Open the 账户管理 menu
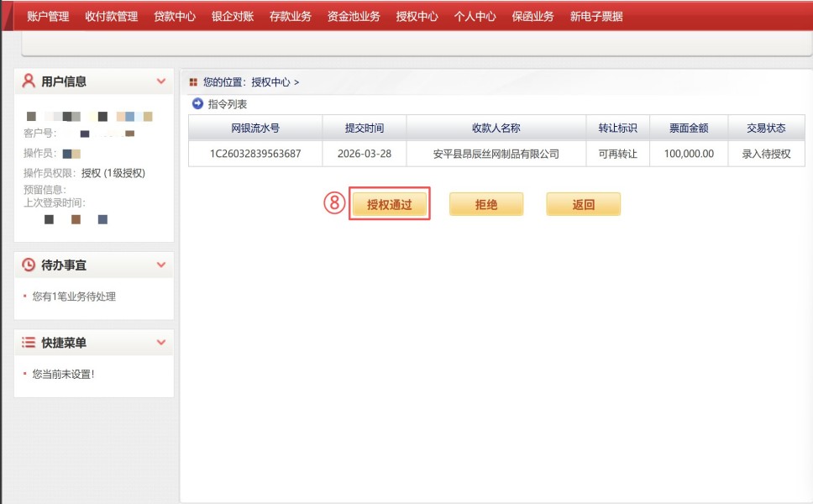The height and width of the screenshot is (504, 813). [48, 16]
